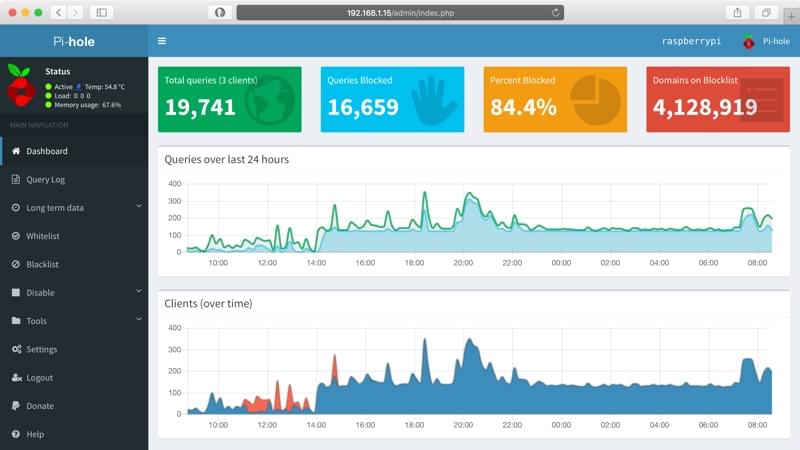
Task: Click the browser back arrow button
Action: pyautogui.click(x=59, y=13)
